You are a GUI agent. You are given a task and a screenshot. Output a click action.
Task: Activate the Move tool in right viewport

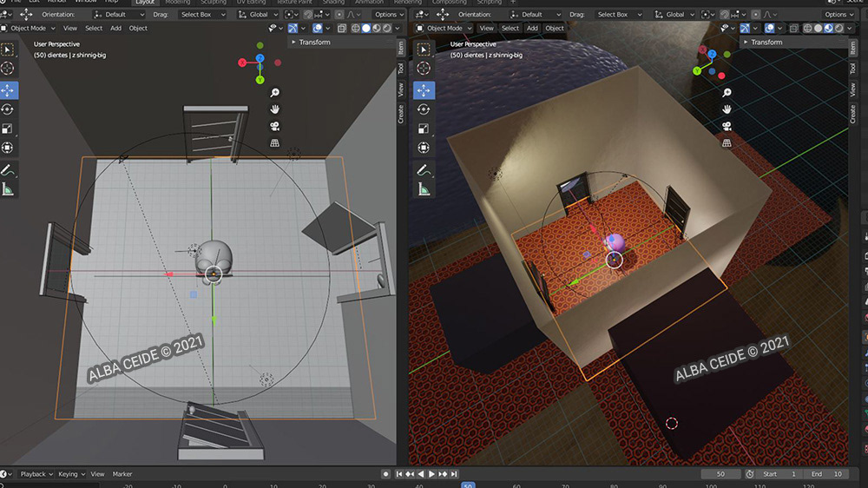click(424, 90)
